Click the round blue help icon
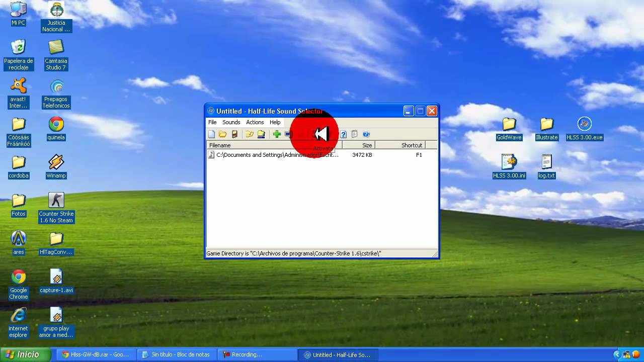644x362 pixels. click(x=366, y=134)
